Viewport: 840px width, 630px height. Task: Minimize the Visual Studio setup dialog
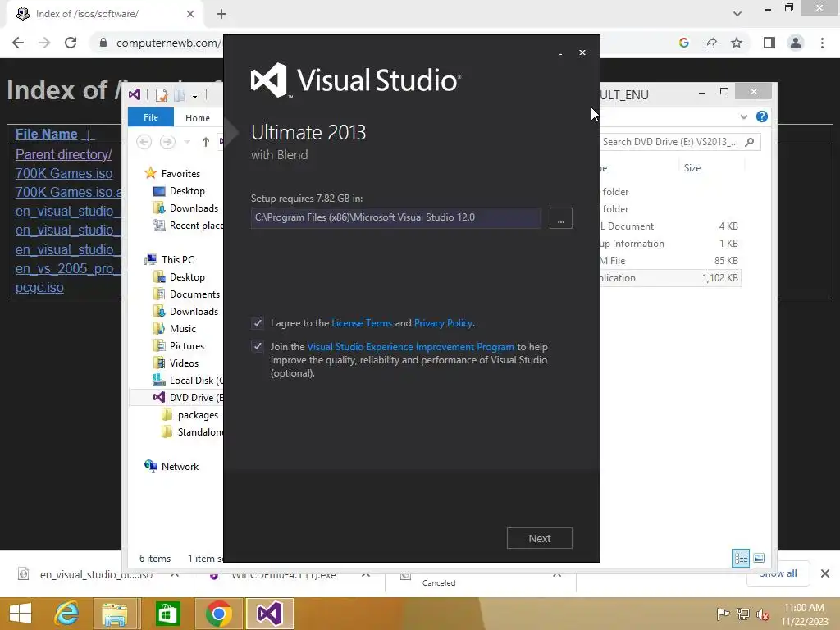pyautogui.click(x=560, y=53)
